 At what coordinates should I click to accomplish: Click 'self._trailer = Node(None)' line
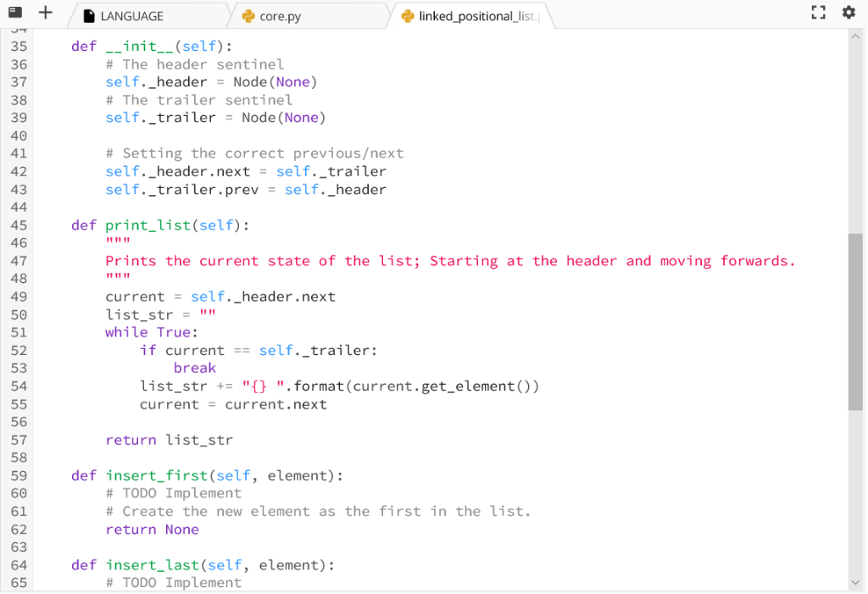point(216,118)
